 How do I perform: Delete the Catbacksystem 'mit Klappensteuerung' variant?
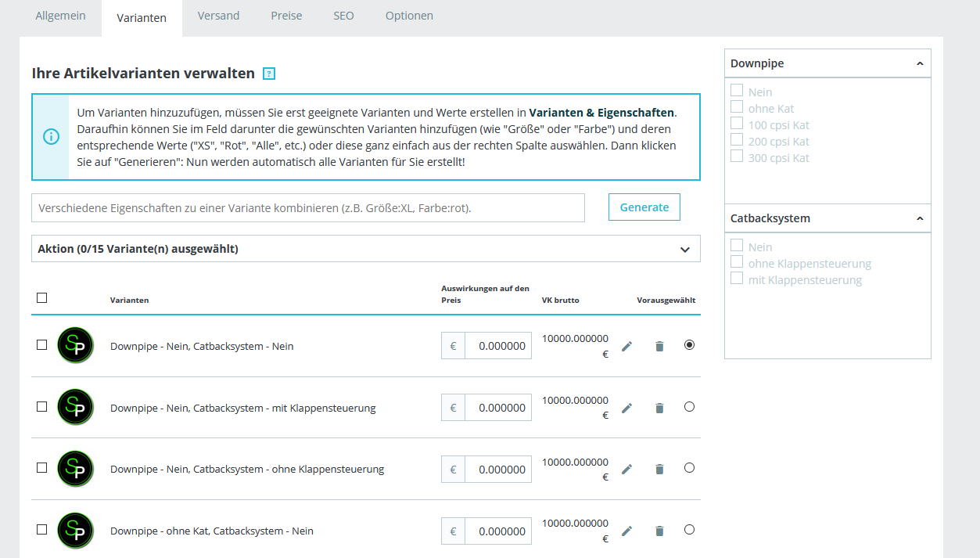click(x=659, y=408)
